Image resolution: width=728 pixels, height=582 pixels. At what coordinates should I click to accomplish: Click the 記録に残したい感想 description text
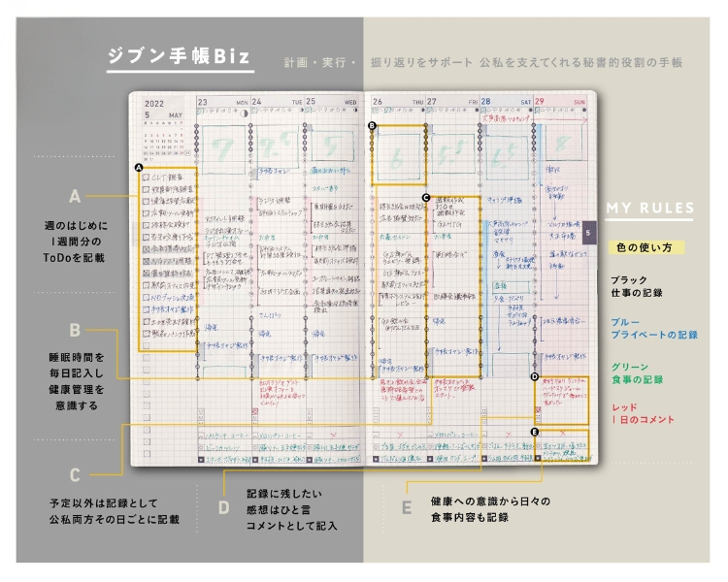tap(292, 509)
